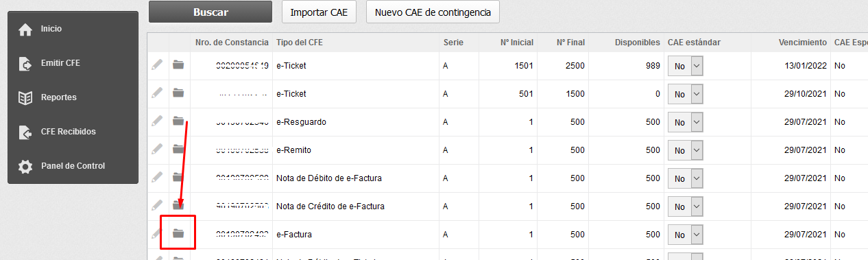Open the folder icon for Nota de Débito de e-Factura
This screenshot has height=260, width=868.
[x=178, y=177]
